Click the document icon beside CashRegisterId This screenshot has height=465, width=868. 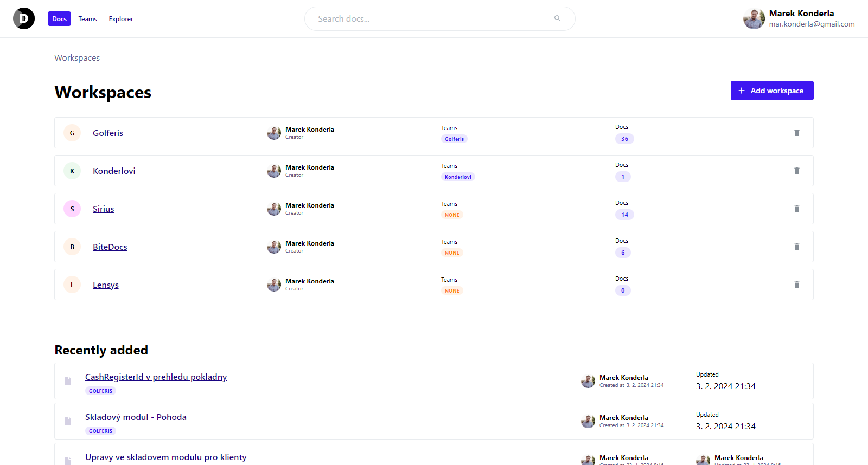(68, 381)
